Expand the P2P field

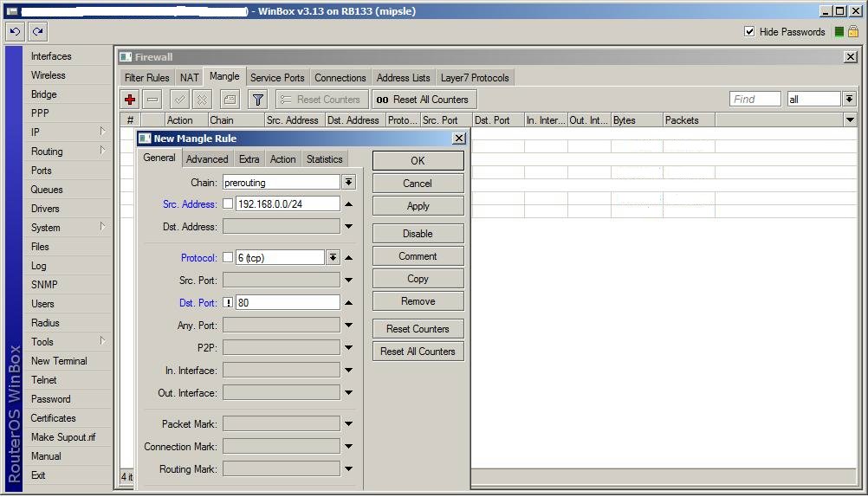pyautogui.click(x=348, y=347)
